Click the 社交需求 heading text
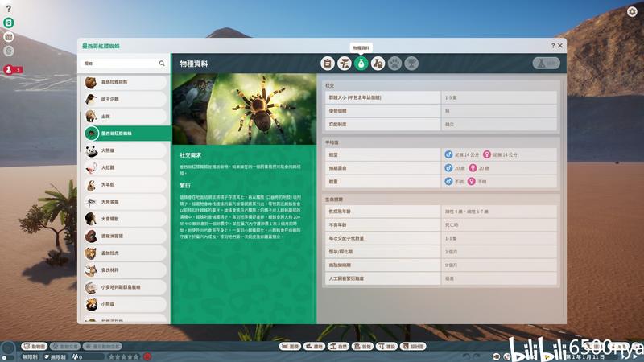This screenshot has height=362, width=644. point(191,155)
